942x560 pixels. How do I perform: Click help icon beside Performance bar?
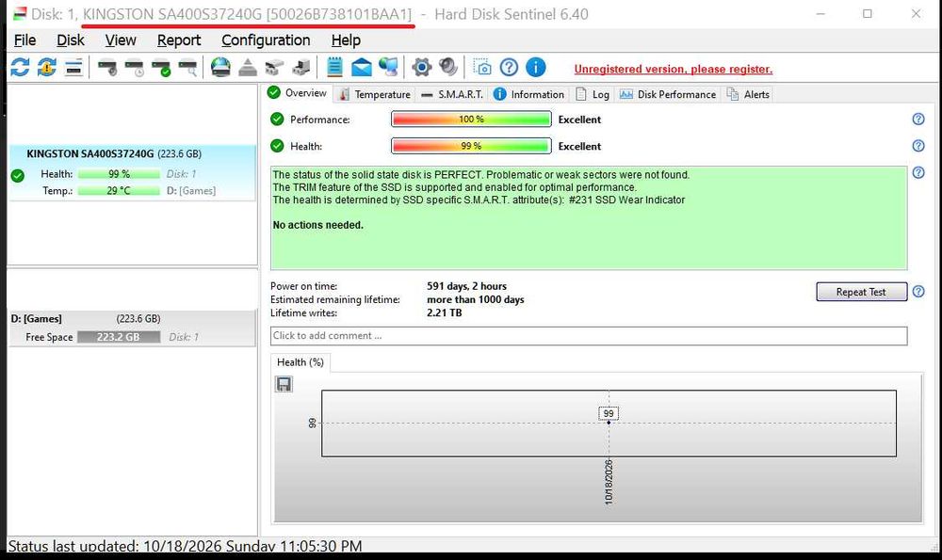[x=918, y=119]
